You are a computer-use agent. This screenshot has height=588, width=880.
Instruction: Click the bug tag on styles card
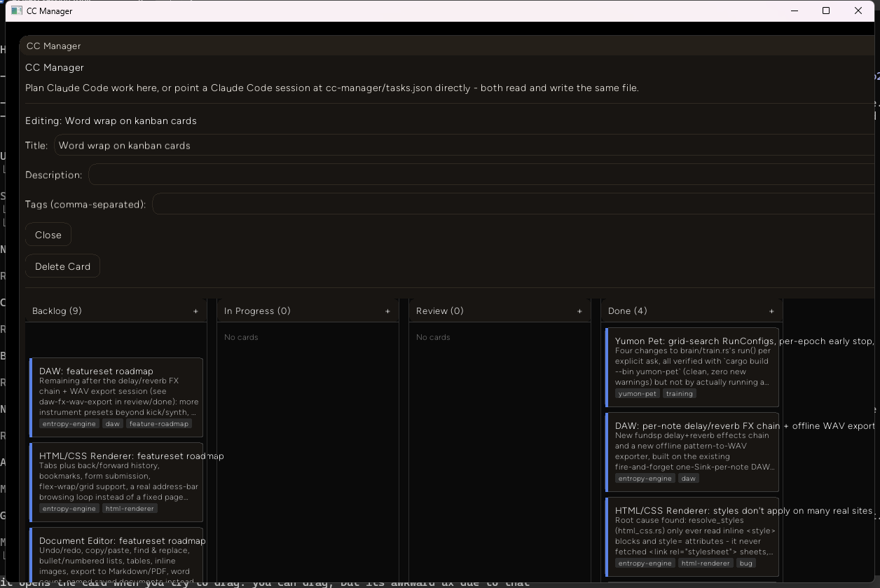point(745,563)
